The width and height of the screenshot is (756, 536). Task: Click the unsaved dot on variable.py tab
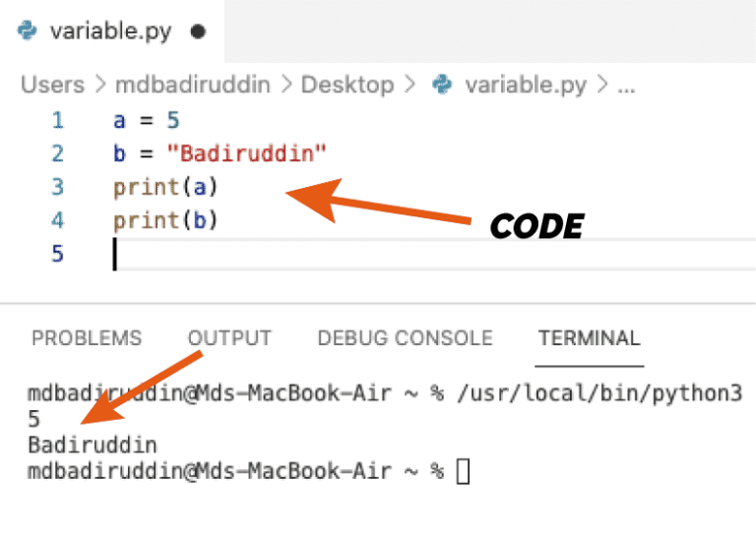click(x=198, y=31)
